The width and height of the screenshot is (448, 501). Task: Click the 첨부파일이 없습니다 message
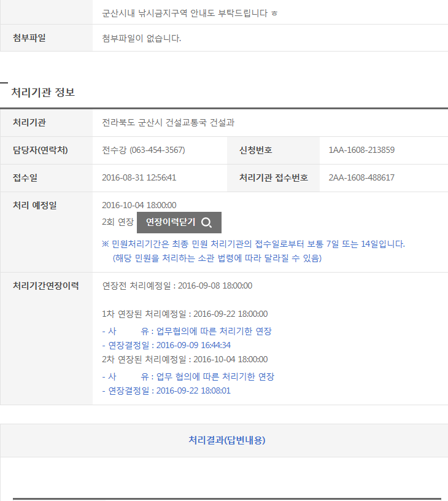(x=142, y=39)
